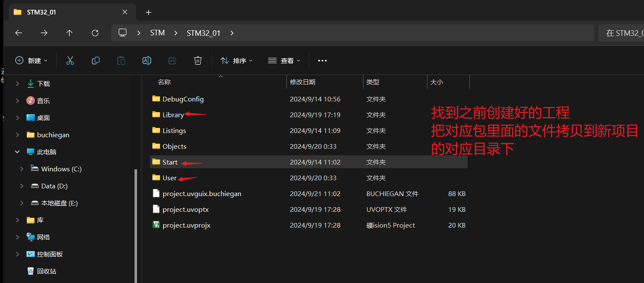Image resolution: width=644 pixels, height=283 pixels.
Task: Click STM32_01 breadcrumb in address bar
Action: point(203,33)
